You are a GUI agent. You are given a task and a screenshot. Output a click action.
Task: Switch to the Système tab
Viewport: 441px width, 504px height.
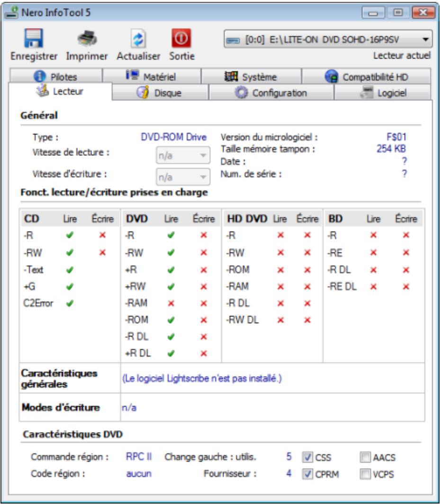(x=251, y=77)
